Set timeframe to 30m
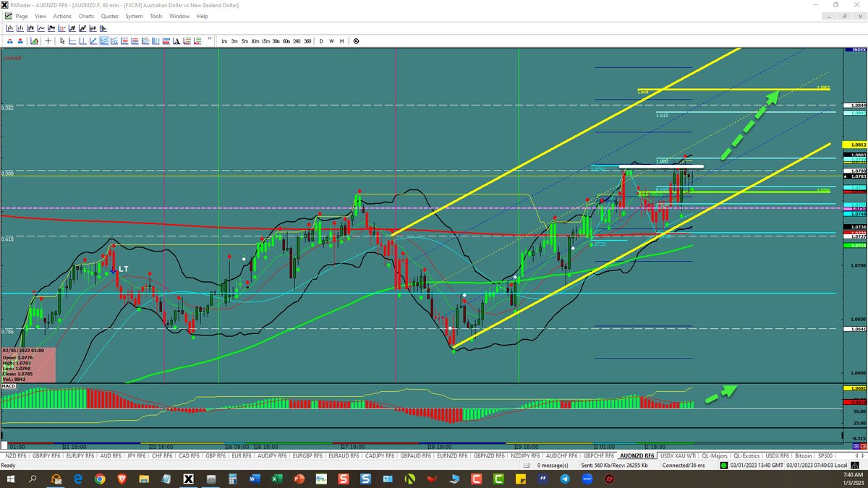 (x=276, y=41)
